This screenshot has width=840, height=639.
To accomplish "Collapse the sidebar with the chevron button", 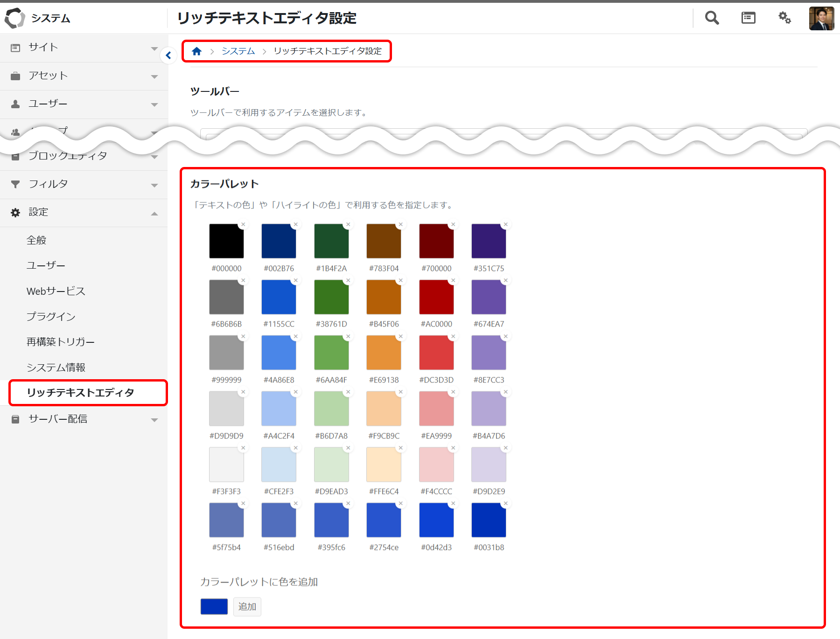I will click(168, 56).
